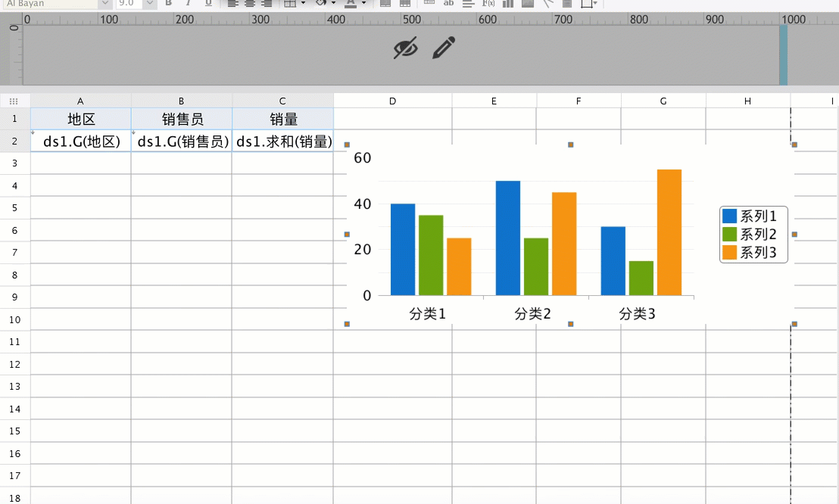Click the 分类2 category axis label
The height and width of the screenshot is (504, 839).
(x=532, y=313)
